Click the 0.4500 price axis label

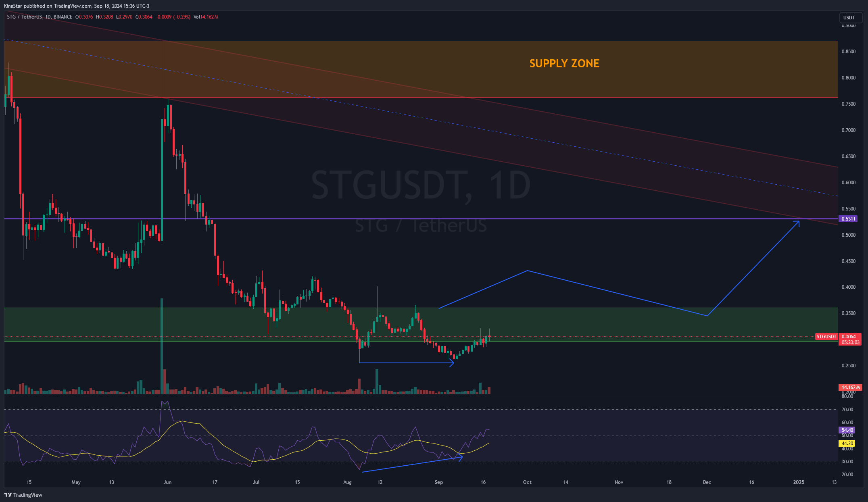click(848, 261)
